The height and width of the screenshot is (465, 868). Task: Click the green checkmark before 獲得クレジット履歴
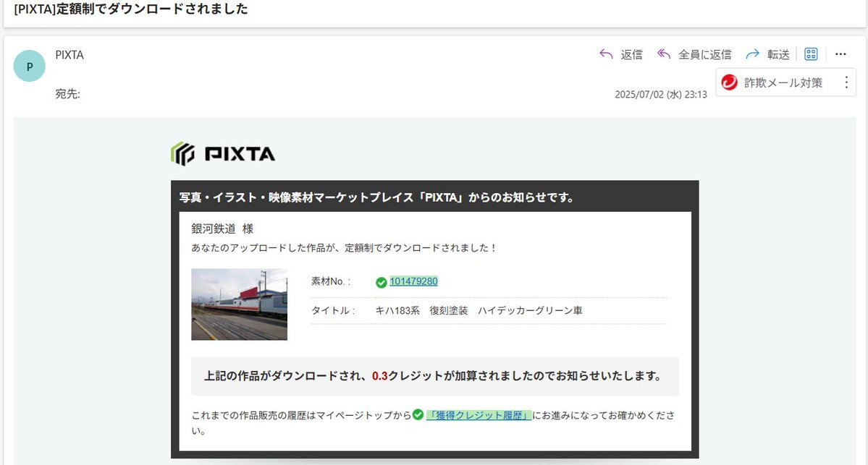click(x=418, y=414)
